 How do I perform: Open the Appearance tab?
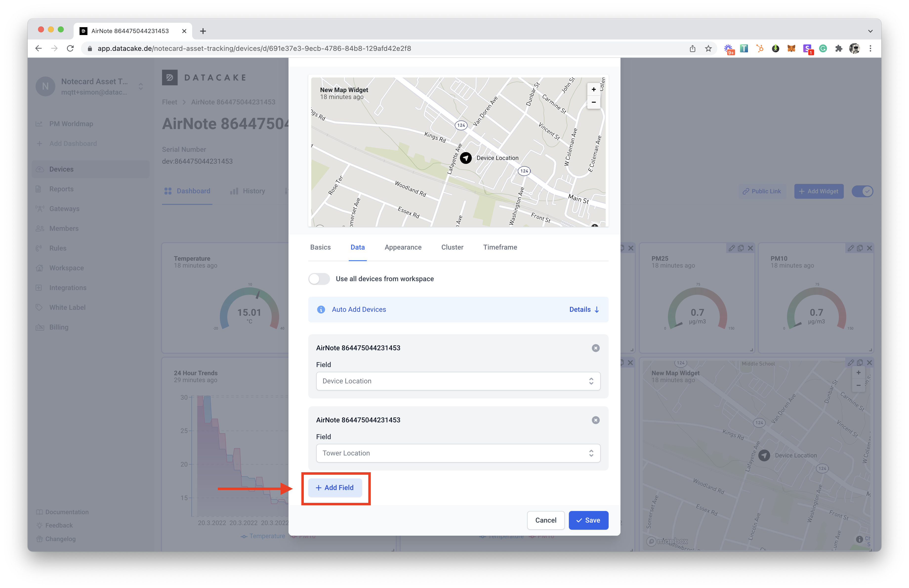pyautogui.click(x=403, y=247)
